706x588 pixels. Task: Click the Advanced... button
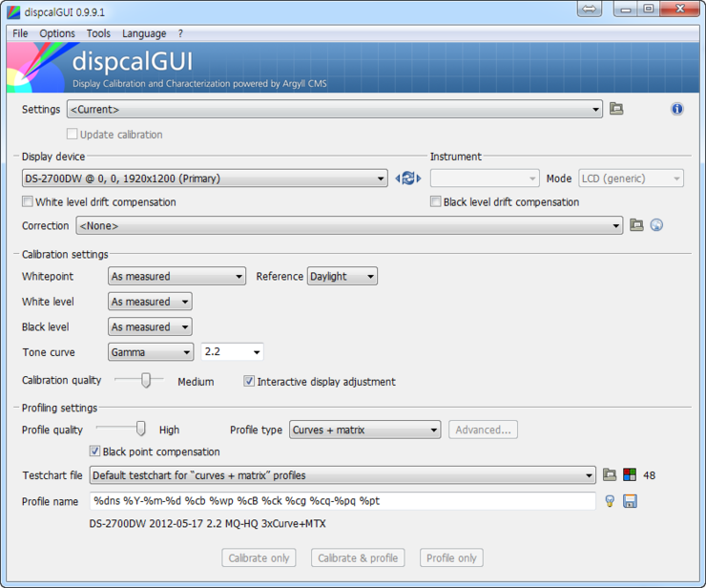pyautogui.click(x=483, y=430)
